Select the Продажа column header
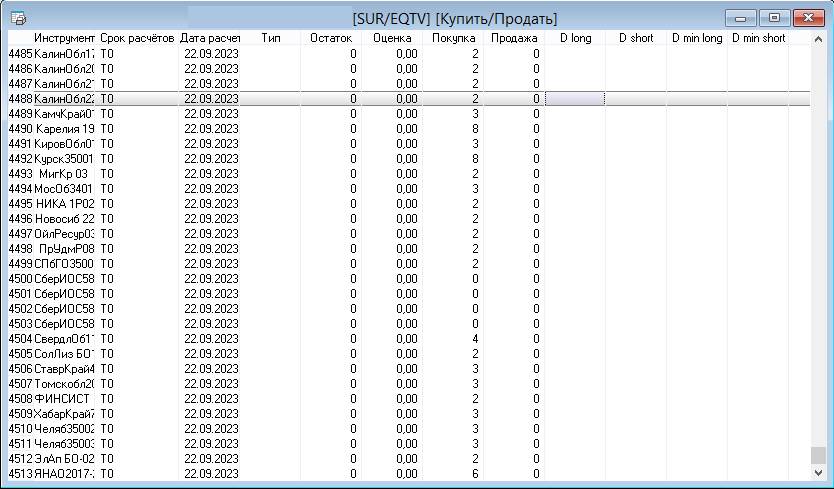Viewport: 834px width, 489px height. coord(514,38)
